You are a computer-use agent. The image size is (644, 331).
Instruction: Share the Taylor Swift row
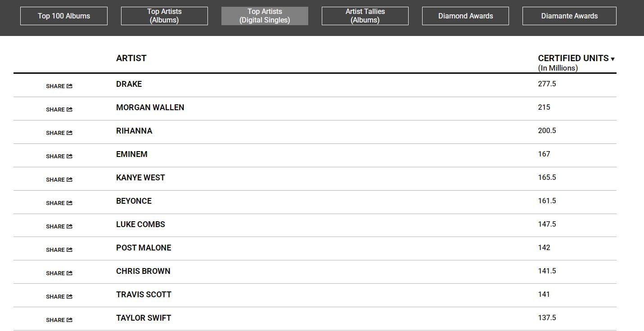[69, 320]
